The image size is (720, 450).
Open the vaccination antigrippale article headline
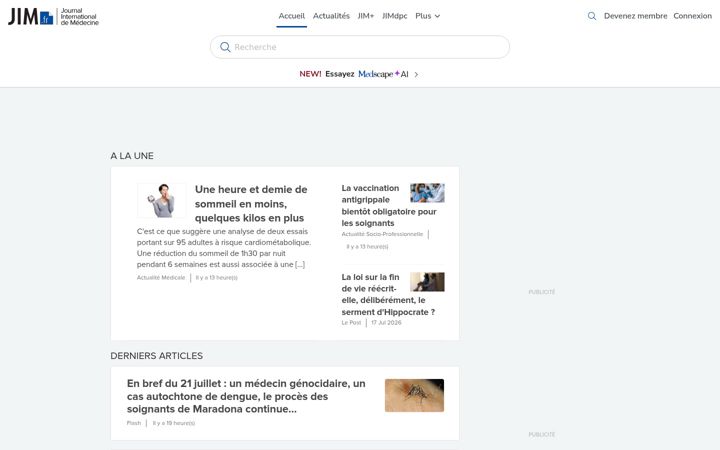point(389,206)
